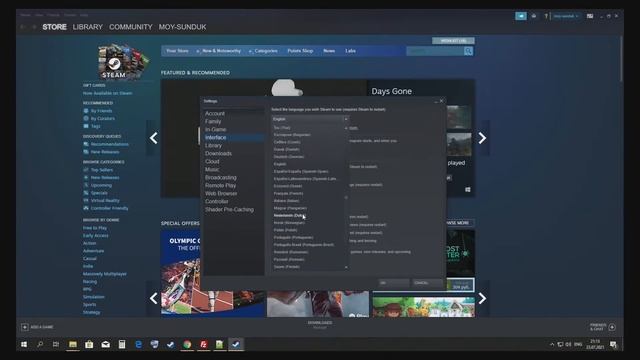
Task: Open Microsoft Edge from the taskbar
Action: tap(138, 344)
